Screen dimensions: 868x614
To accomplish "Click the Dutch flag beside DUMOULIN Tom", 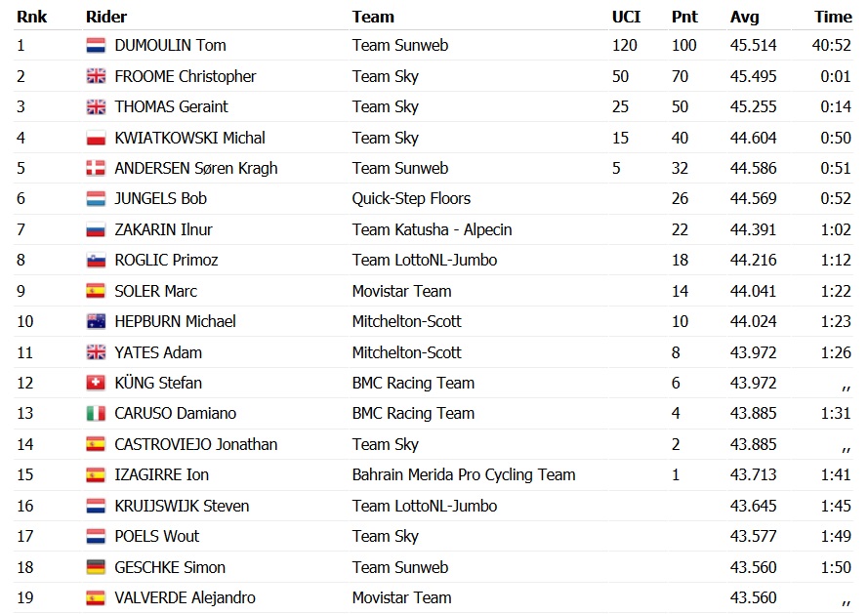I will (x=96, y=46).
